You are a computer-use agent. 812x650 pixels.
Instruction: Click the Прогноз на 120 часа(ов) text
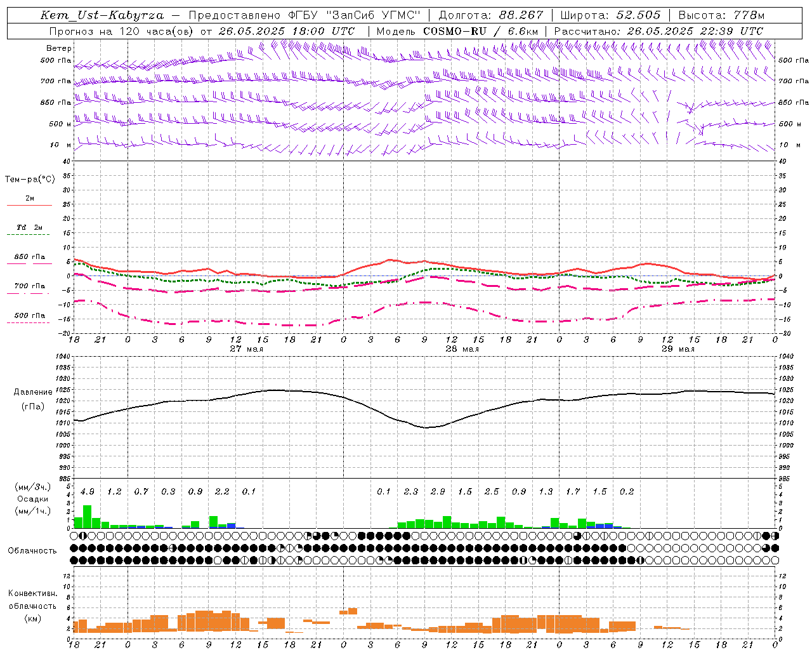[x=122, y=31]
